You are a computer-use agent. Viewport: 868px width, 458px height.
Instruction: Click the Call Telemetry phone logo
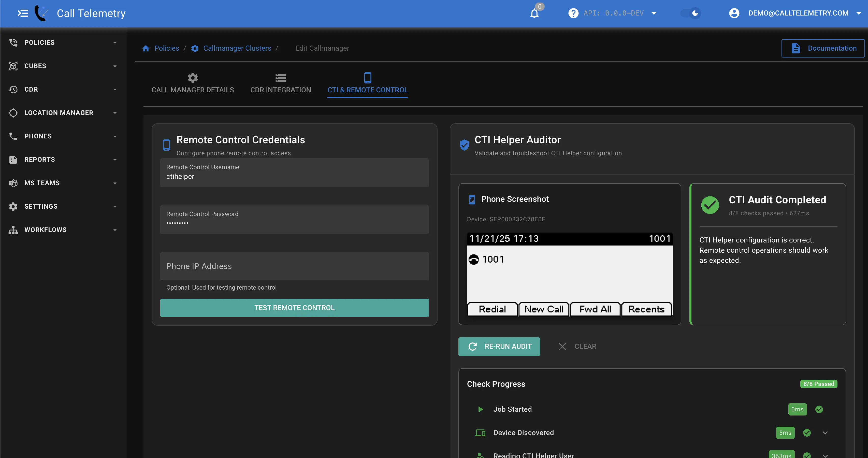point(42,13)
